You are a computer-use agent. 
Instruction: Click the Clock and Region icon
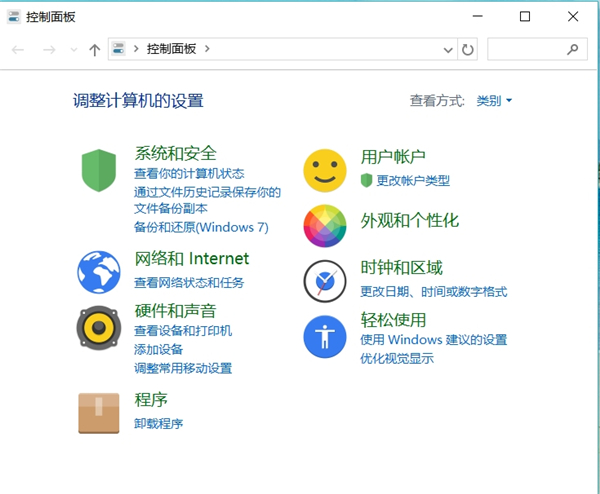[325, 281]
